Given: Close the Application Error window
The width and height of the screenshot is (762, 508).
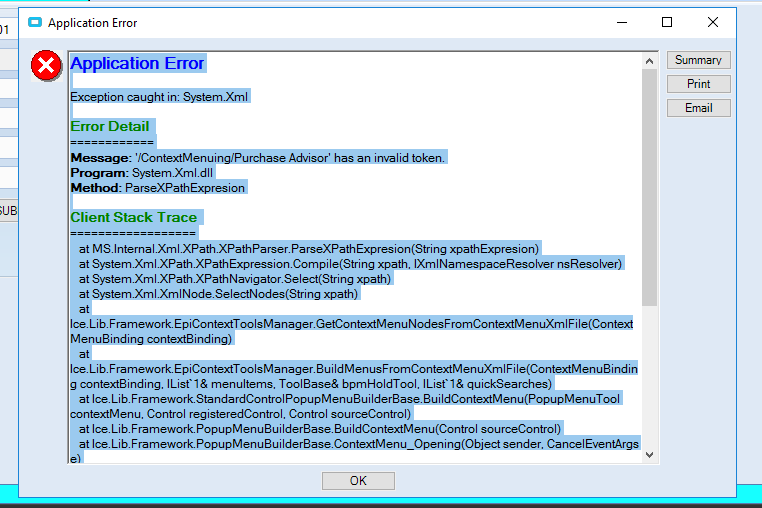Looking at the screenshot, I should 712,22.
